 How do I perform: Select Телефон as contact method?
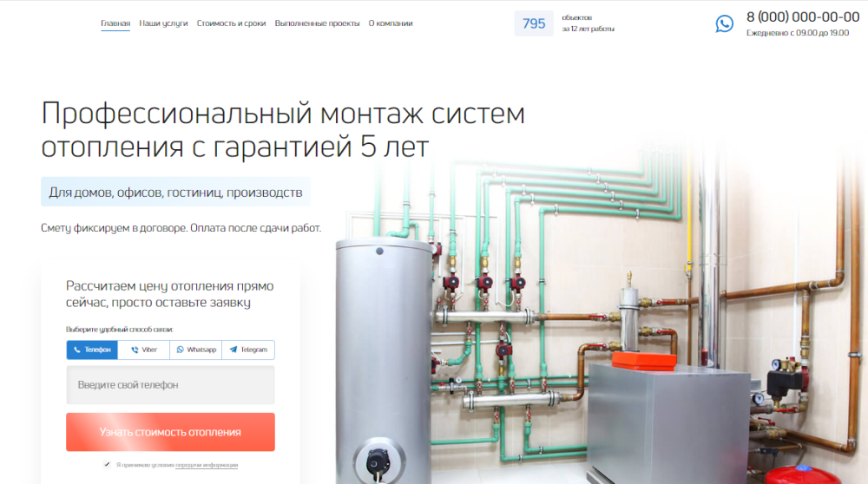pyautogui.click(x=92, y=350)
